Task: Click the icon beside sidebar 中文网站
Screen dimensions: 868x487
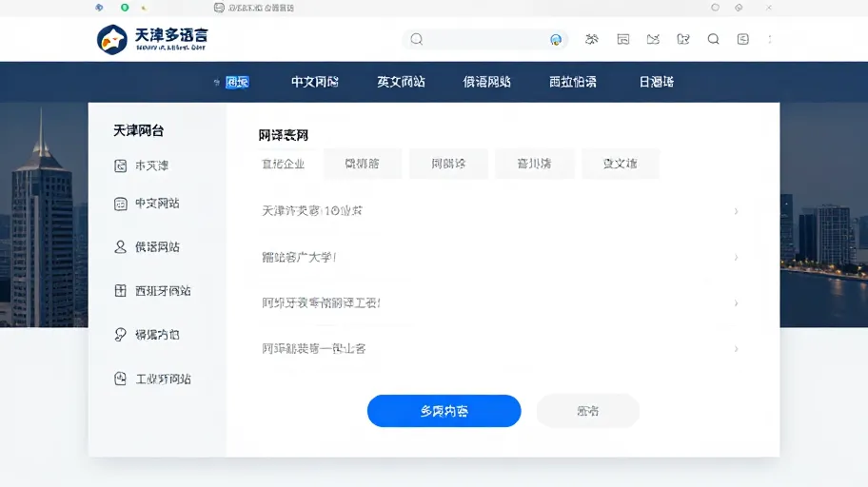Action: pos(120,204)
